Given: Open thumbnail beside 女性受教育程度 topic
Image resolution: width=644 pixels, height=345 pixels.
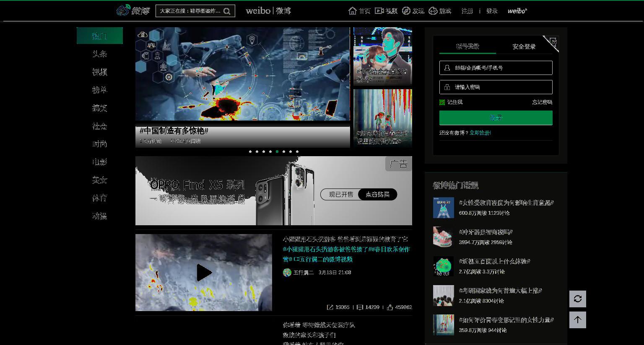Looking at the screenshot, I should point(444,208).
